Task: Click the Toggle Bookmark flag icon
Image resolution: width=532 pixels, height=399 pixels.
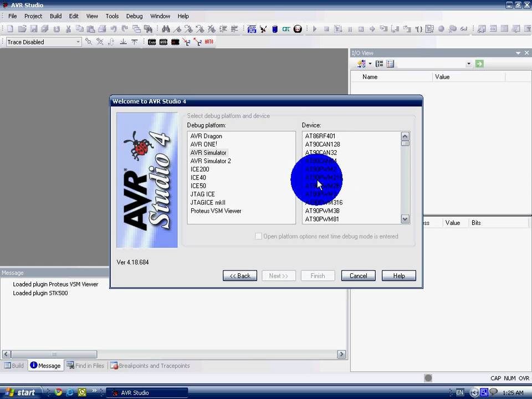Action: tap(177, 29)
